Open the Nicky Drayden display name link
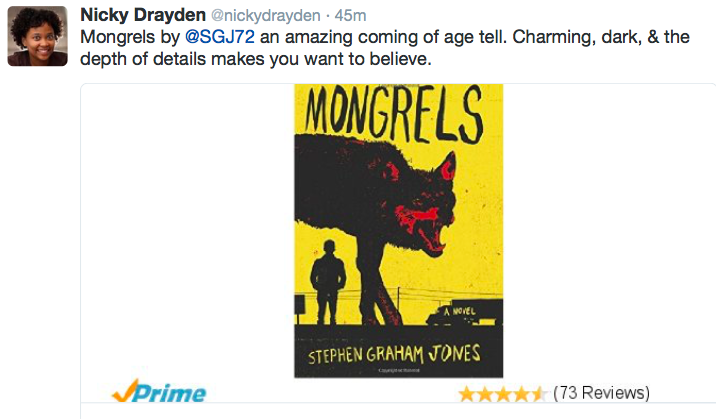The height and width of the screenshot is (419, 716). coord(140,16)
